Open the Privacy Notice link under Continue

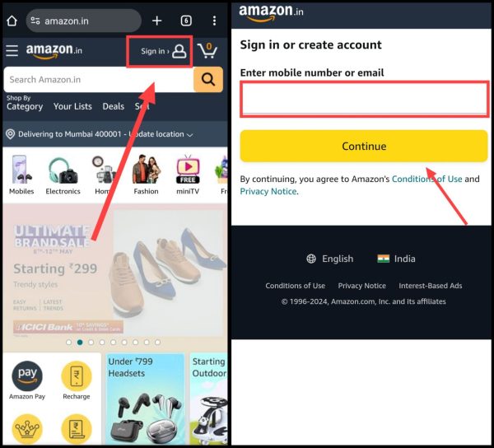(268, 192)
